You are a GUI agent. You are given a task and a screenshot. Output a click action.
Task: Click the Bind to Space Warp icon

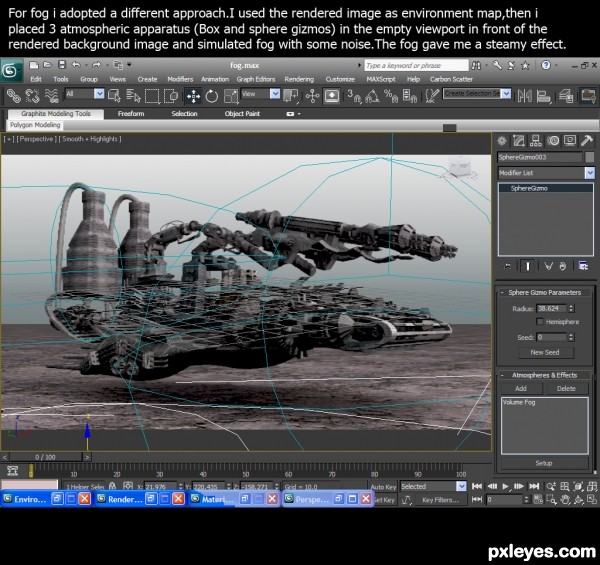point(51,95)
